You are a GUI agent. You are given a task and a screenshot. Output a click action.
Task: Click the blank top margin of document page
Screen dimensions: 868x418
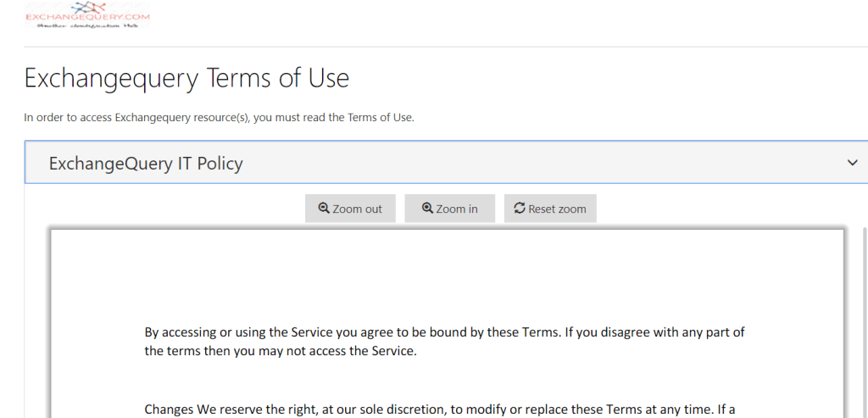447,271
